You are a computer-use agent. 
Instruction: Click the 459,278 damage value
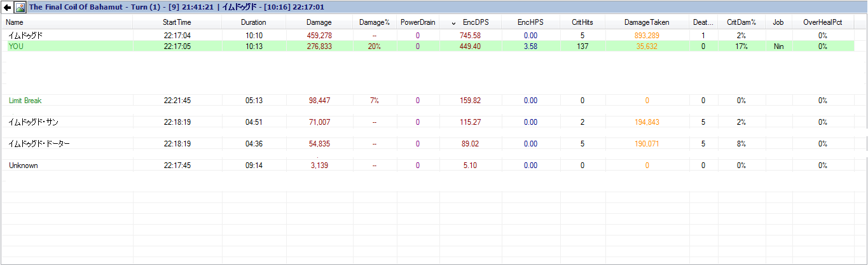click(x=319, y=36)
